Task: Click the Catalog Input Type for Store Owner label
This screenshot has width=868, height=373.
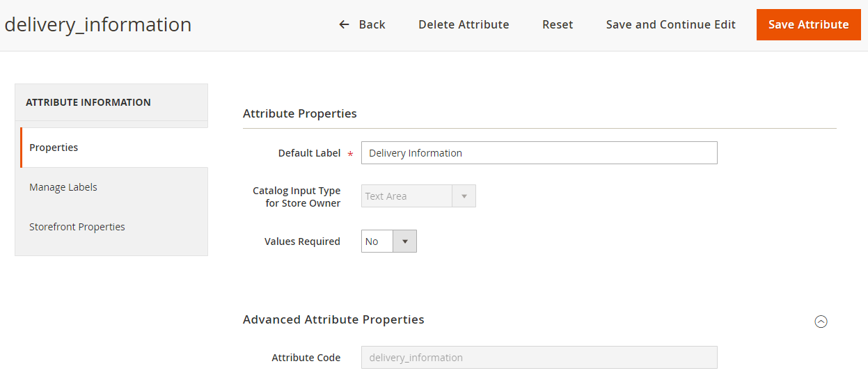Action: (297, 197)
